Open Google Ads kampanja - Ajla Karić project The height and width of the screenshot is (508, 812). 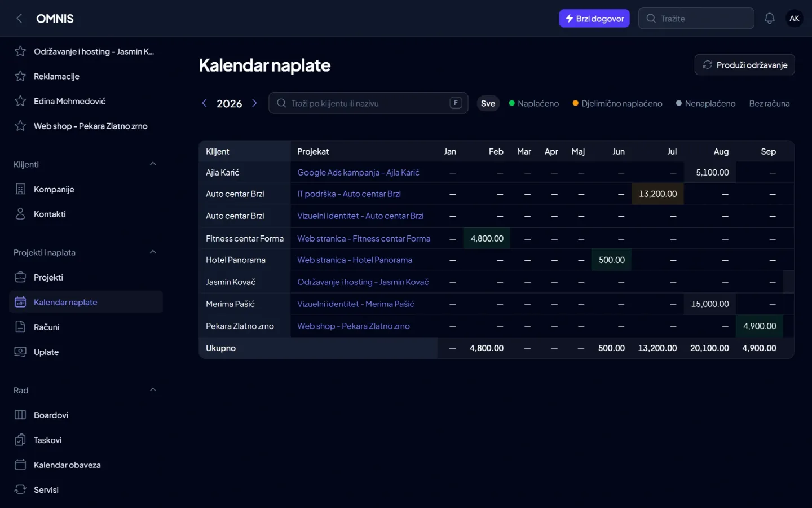pos(358,173)
